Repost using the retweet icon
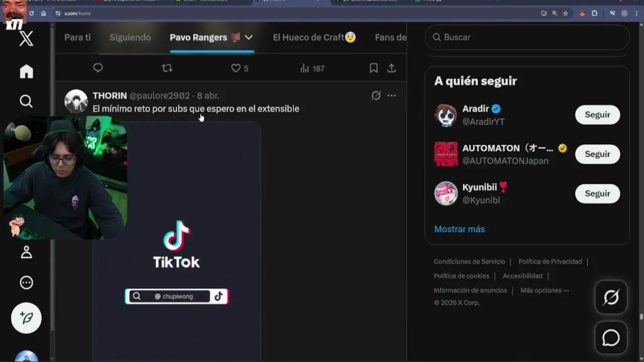 167,68
